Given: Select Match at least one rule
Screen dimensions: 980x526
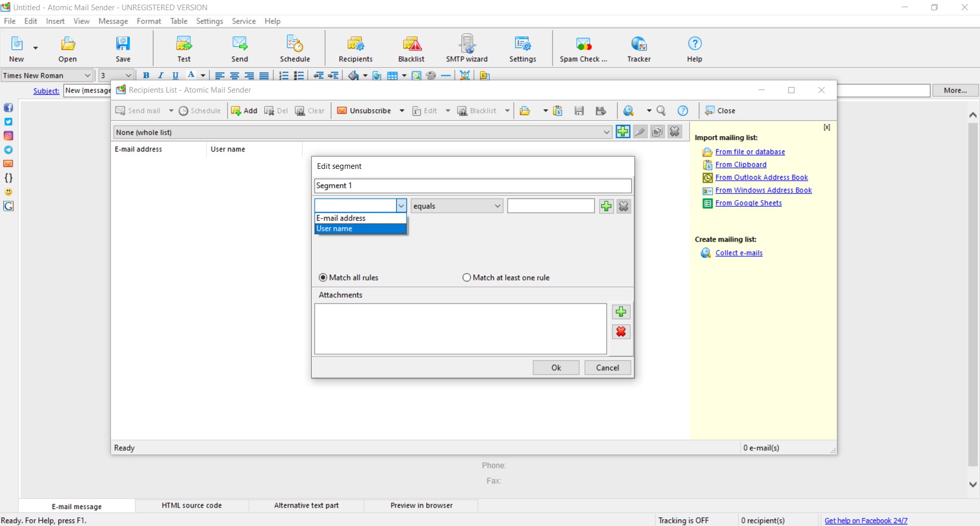Looking at the screenshot, I should click(506, 277).
